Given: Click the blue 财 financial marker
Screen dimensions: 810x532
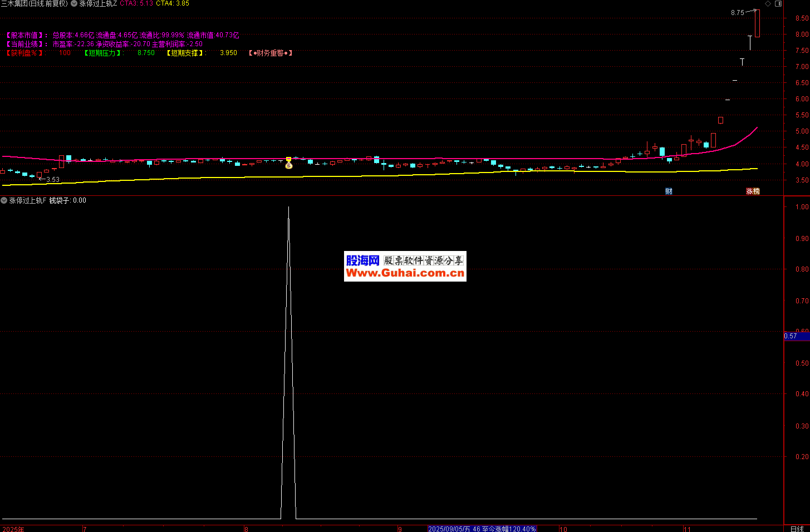Looking at the screenshot, I should click(x=669, y=191).
